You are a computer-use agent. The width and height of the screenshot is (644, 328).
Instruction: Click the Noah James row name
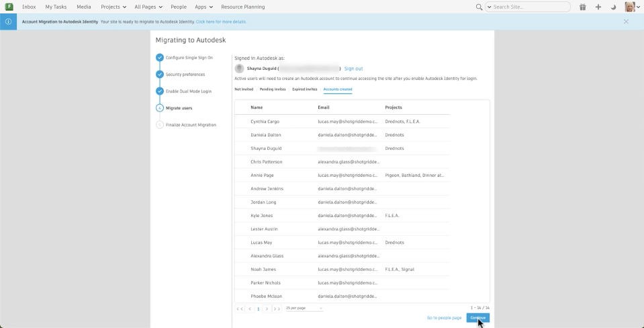[263, 270]
